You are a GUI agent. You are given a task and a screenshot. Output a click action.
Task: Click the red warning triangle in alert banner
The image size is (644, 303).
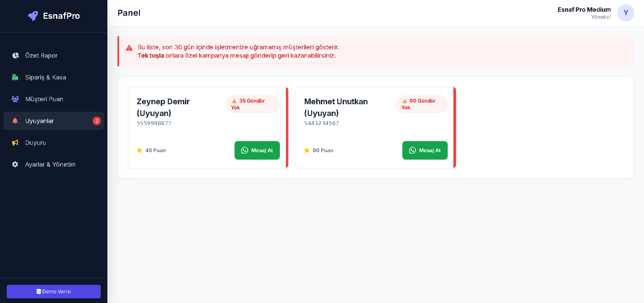129,48
